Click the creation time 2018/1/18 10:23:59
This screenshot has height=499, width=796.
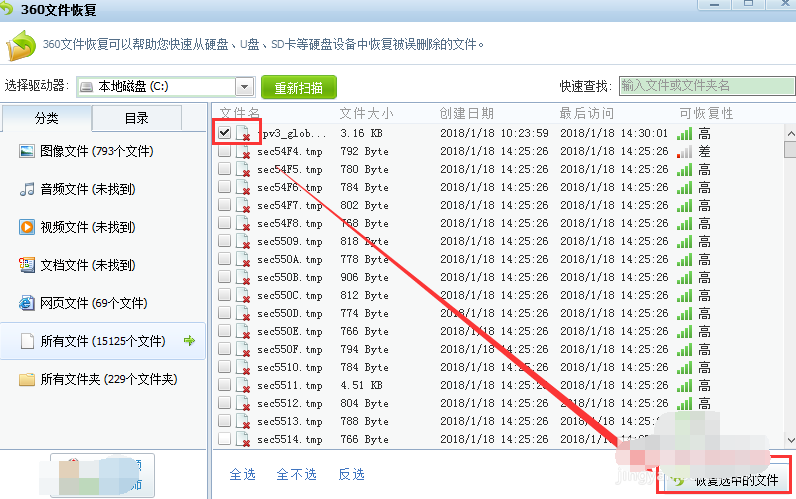494,134
